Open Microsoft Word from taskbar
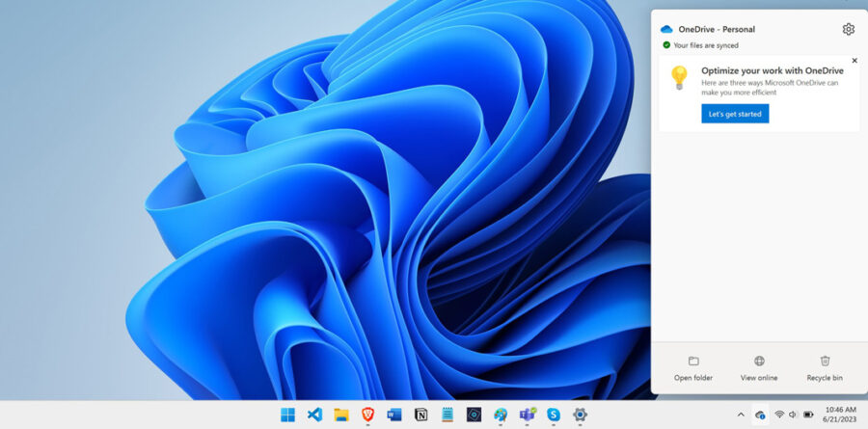This screenshot has width=868, height=429. coord(393,415)
